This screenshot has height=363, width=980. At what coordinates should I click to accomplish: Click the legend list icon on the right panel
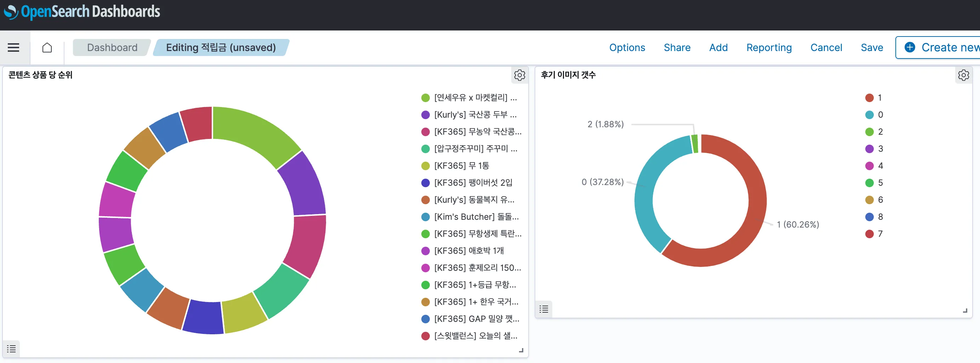coord(544,309)
